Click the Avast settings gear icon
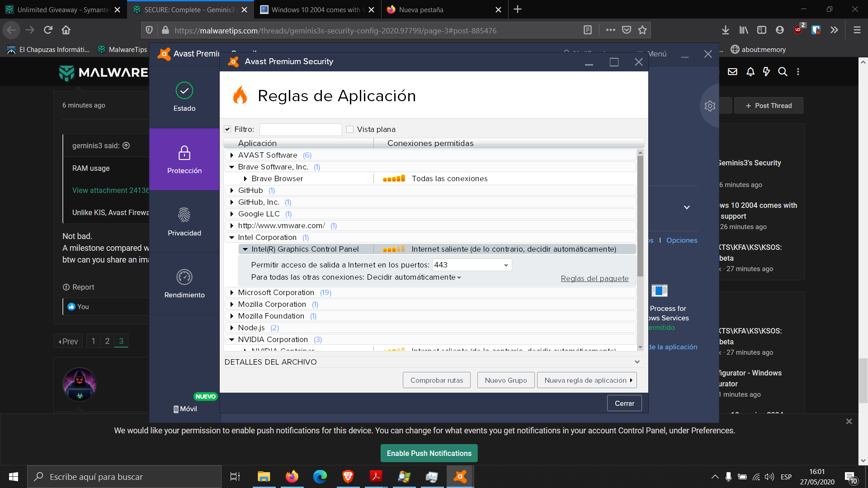This screenshot has height=488, width=868. pyautogui.click(x=710, y=106)
